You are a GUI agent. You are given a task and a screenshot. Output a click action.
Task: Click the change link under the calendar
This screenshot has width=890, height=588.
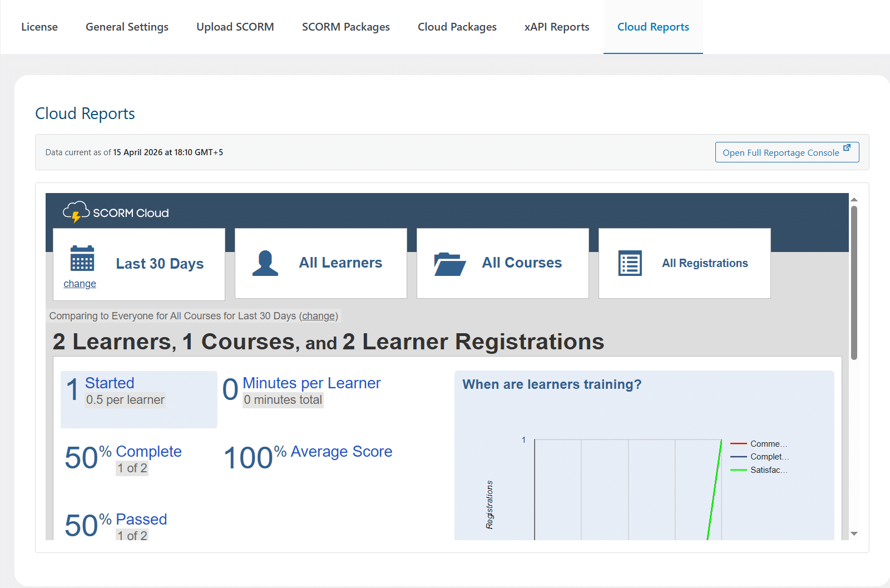pos(80,284)
